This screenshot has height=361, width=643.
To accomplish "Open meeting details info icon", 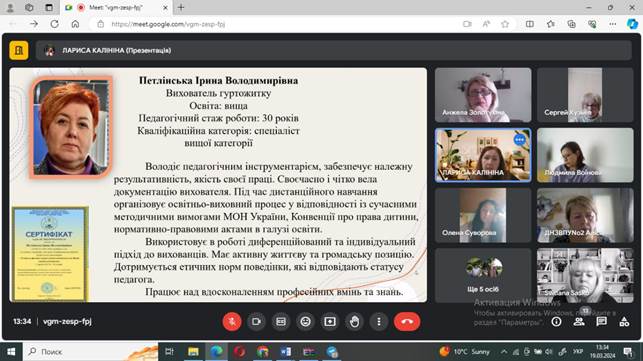I will click(x=556, y=322).
